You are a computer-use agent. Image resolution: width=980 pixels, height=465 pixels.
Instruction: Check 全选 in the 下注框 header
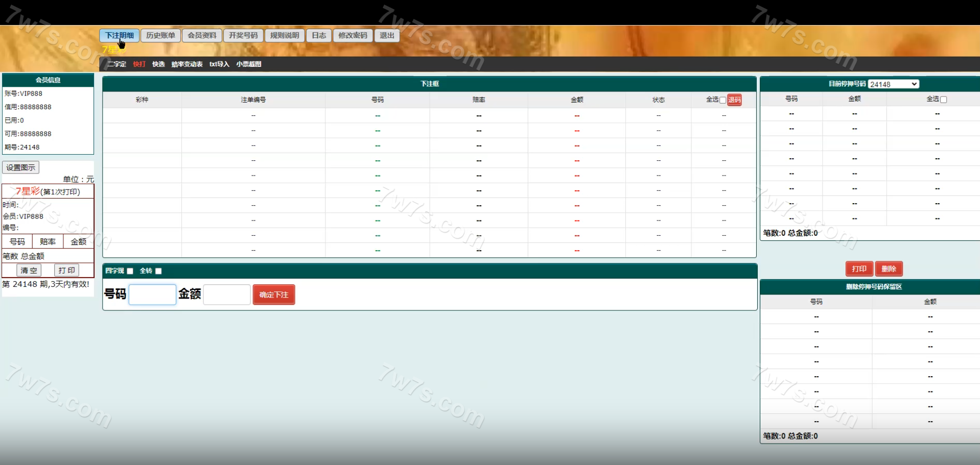tap(722, 100)
